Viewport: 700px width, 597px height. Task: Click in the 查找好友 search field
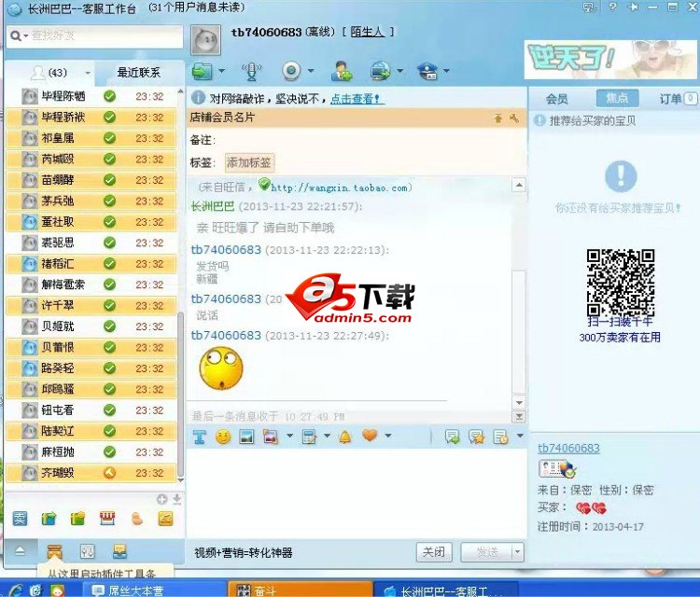(105, 35)
